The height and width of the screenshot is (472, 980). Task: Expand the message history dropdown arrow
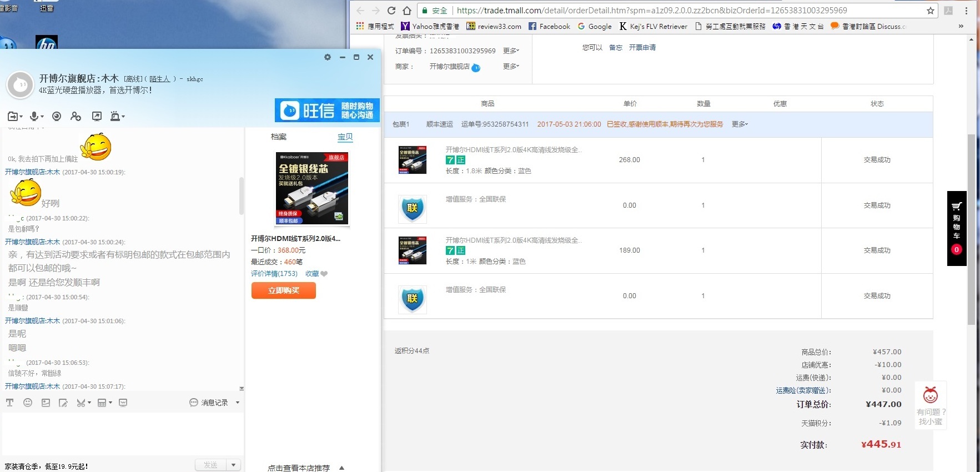coord(238,403)
